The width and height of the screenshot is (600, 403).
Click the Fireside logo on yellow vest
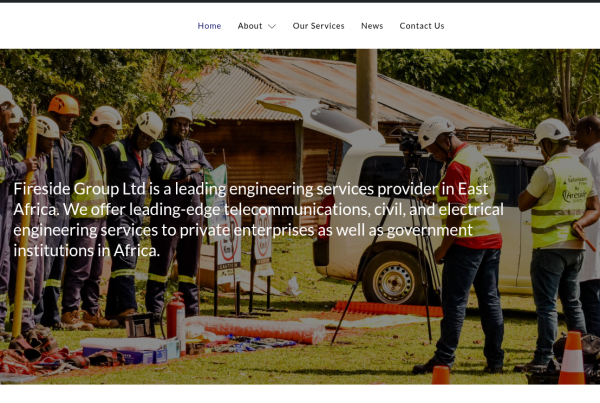(574, 194)
